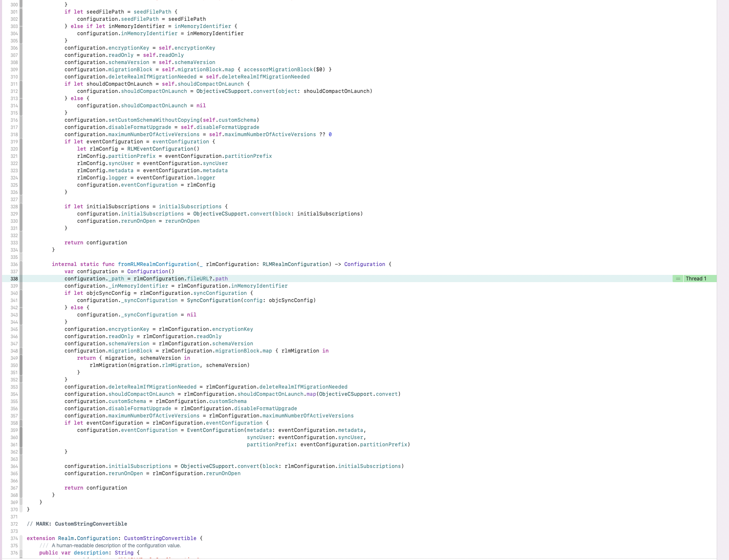Open the Thread 1 annotation label

[695, 279]
